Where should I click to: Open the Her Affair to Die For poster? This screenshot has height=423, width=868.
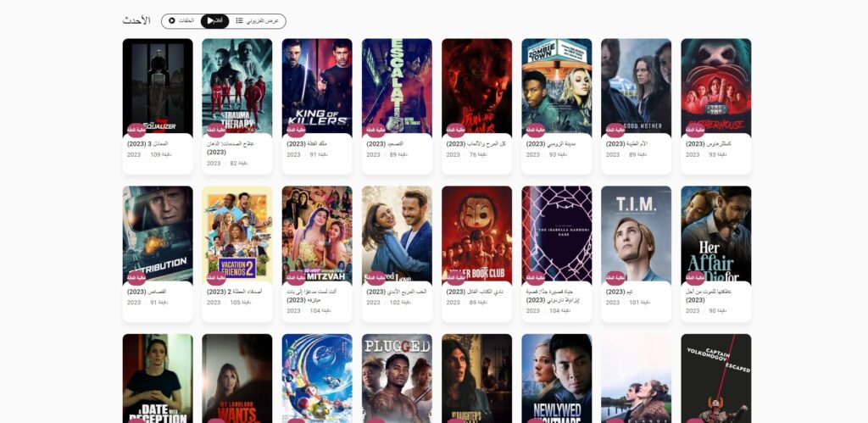click(715, 234)
